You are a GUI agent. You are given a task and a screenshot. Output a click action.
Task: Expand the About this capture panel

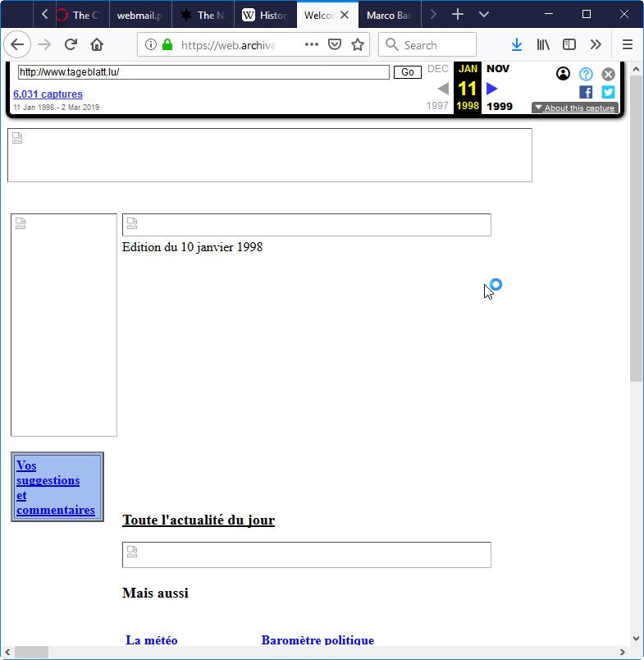point(573,108)
